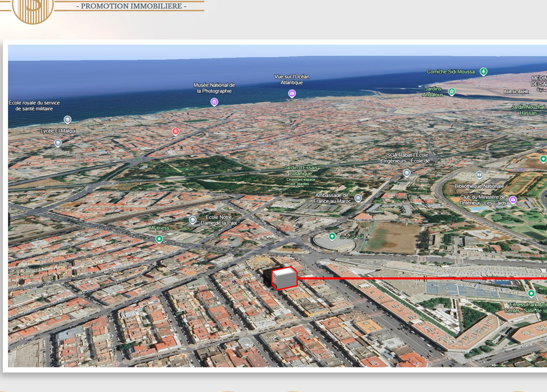Click the Ambassade de France pin
Image resolution: width=547 pixels, height=392 pixels.
click(358, 198)
